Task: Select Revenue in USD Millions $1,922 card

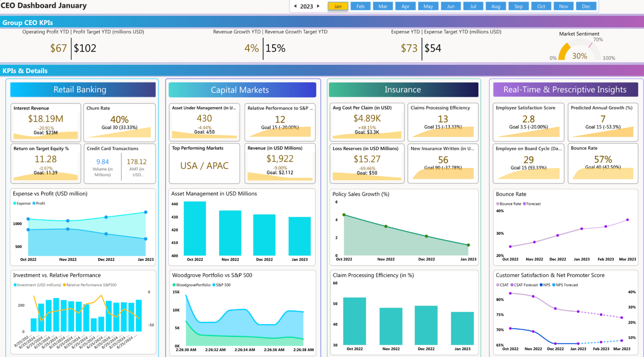Action: [280, 163]
